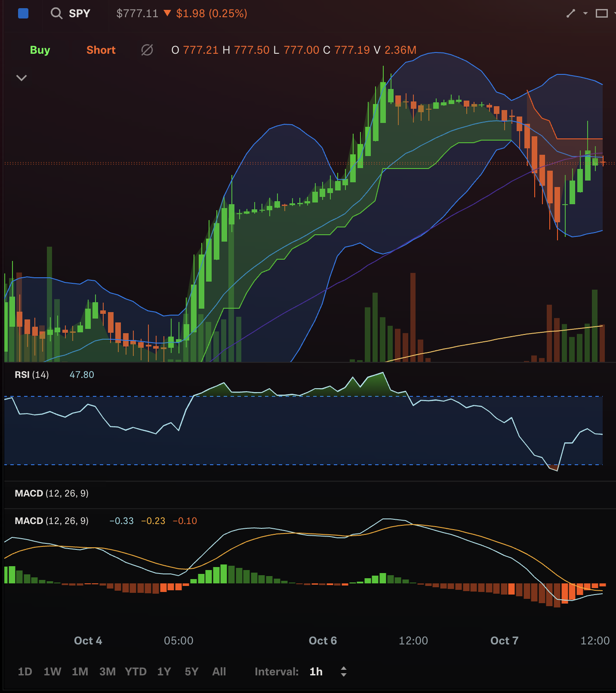Click the high price H 777.50
The image size is (616, 693).
pyautogui.click(x=246, y=50)
